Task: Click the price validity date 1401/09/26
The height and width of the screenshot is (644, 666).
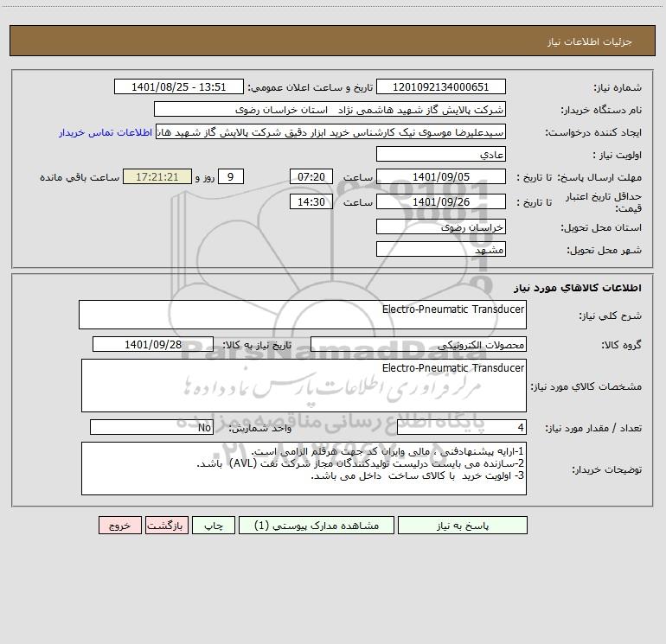Action: [441, 201]
